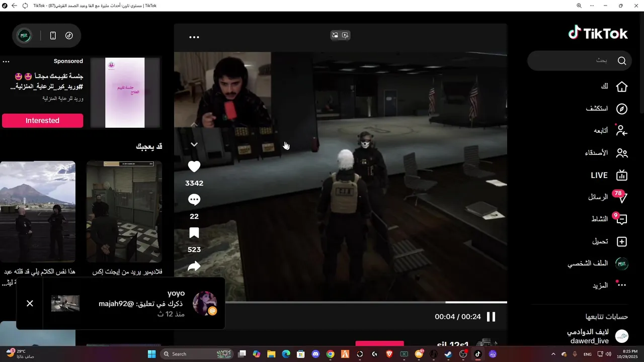The height and width of the screenshot is (362, 644).
Task: Open the Explore compass icon
Action: pos(622,109)
